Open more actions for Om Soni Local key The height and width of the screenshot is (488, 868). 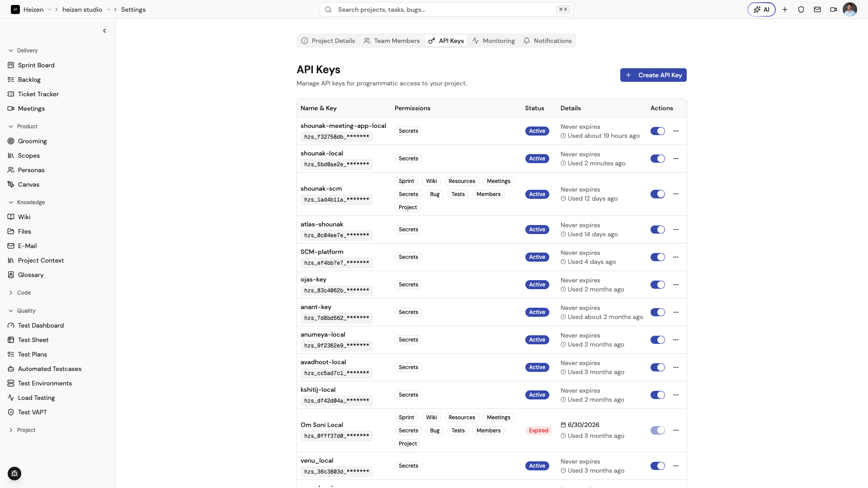point(676,430)
